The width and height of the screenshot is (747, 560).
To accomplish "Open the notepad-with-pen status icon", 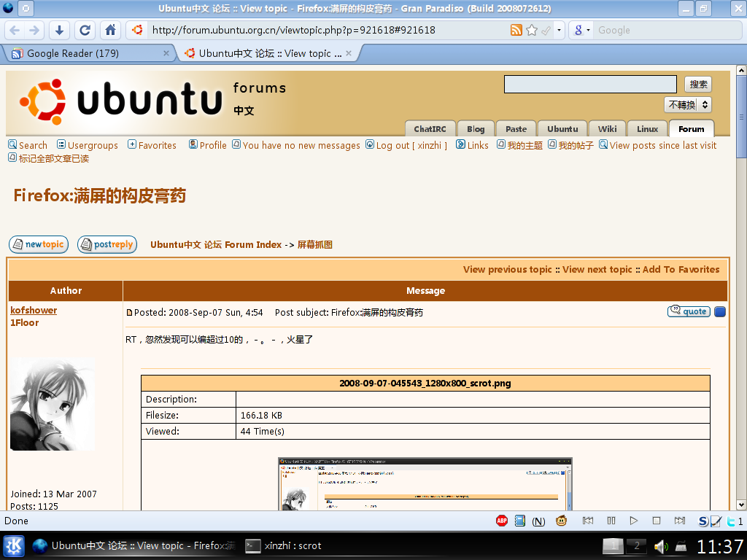I will click(x=716, y=521).
